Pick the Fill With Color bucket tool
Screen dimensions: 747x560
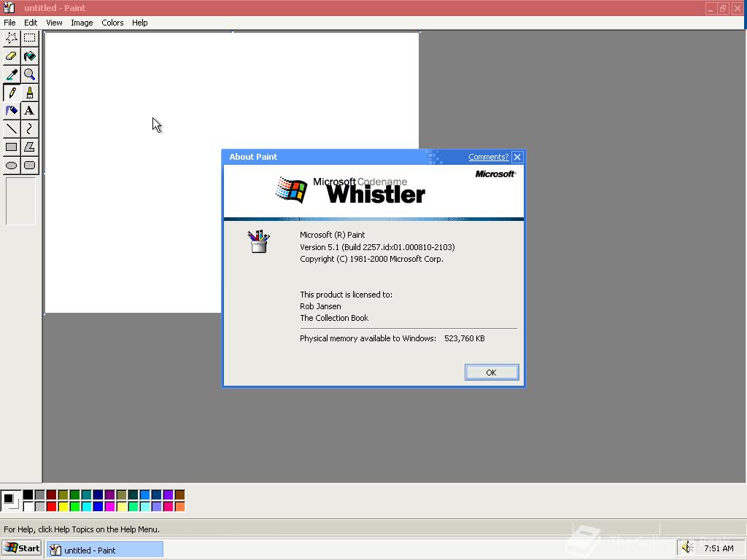[29, 56]
